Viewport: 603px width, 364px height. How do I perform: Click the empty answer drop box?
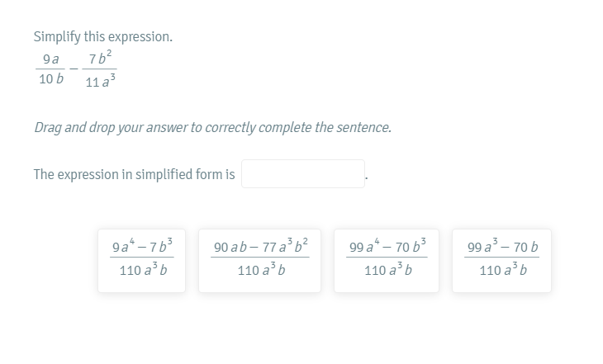tap(303, 174)
